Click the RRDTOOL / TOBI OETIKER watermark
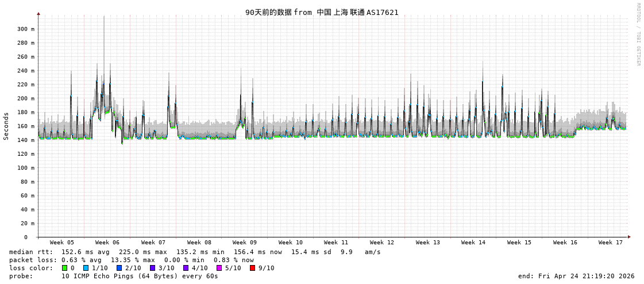Screen dimensions: 644x284 638,34
